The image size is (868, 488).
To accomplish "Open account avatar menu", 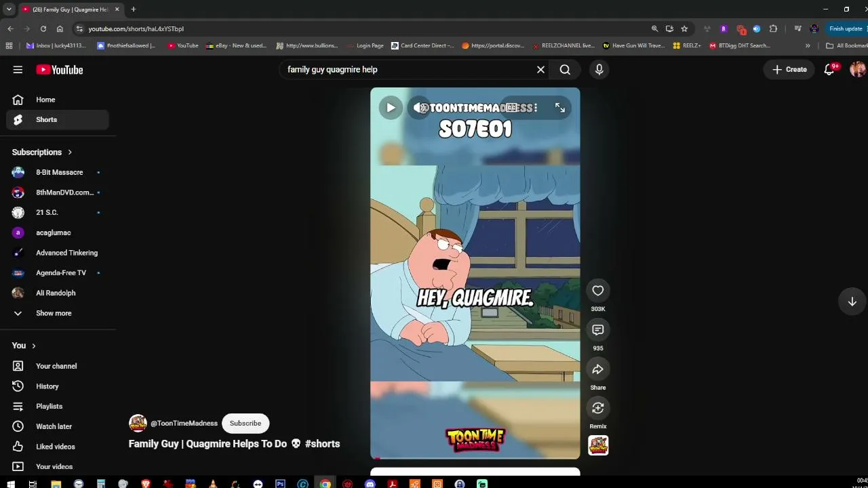I will click(x=858, y=70).
